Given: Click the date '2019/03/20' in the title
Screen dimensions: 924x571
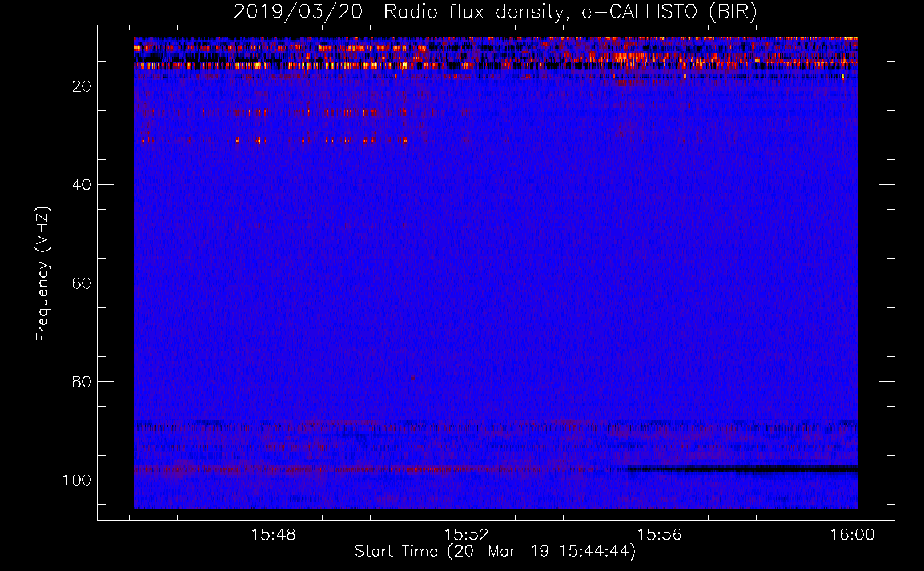Looking at the screenshot, I should [298, 12].
